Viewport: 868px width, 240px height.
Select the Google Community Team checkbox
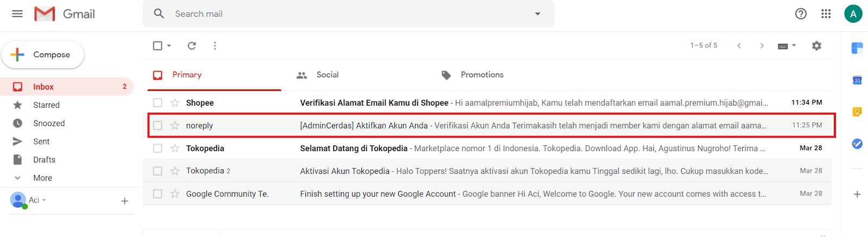[x=157, y=193]
